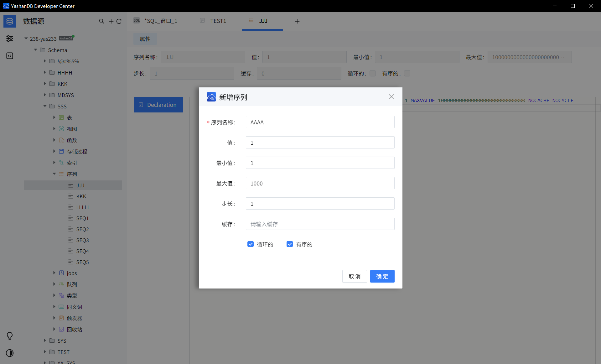Click the jobs icon in the tree

(x=61, y=273)
